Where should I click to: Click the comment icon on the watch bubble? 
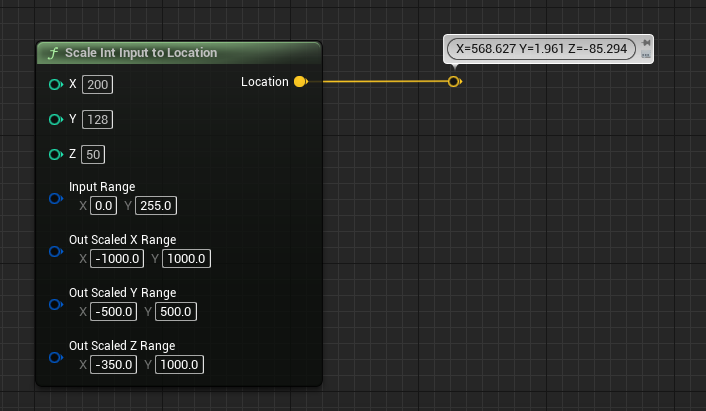coord(647,53)
